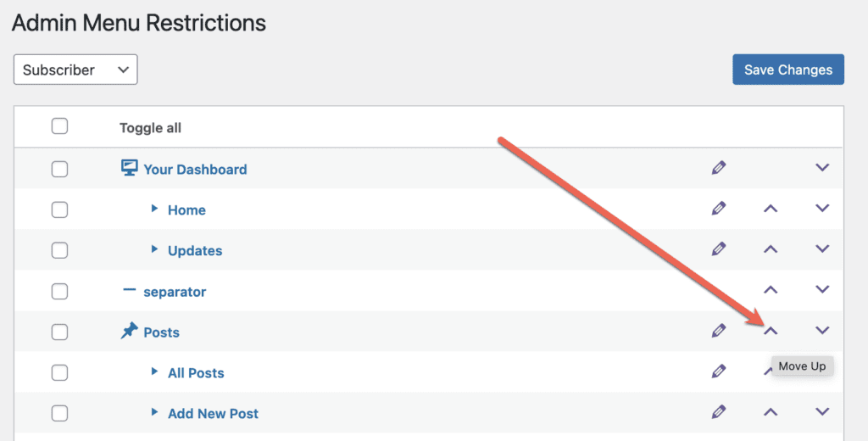Screen dimensions: 868x441
Task: Enable the checkbox beside Posts
Action: [59, 332]
